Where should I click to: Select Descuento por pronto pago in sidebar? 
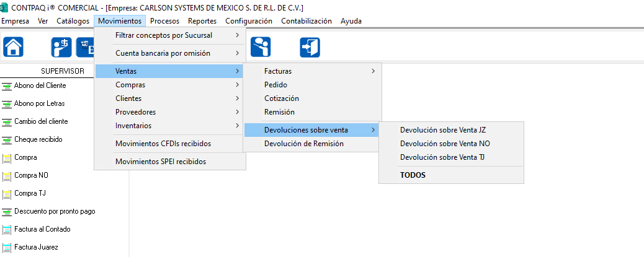pyautogui.click(x=55, y=212)
